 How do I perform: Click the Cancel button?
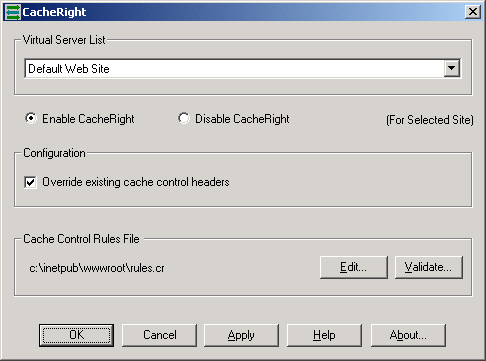(159, 335)
